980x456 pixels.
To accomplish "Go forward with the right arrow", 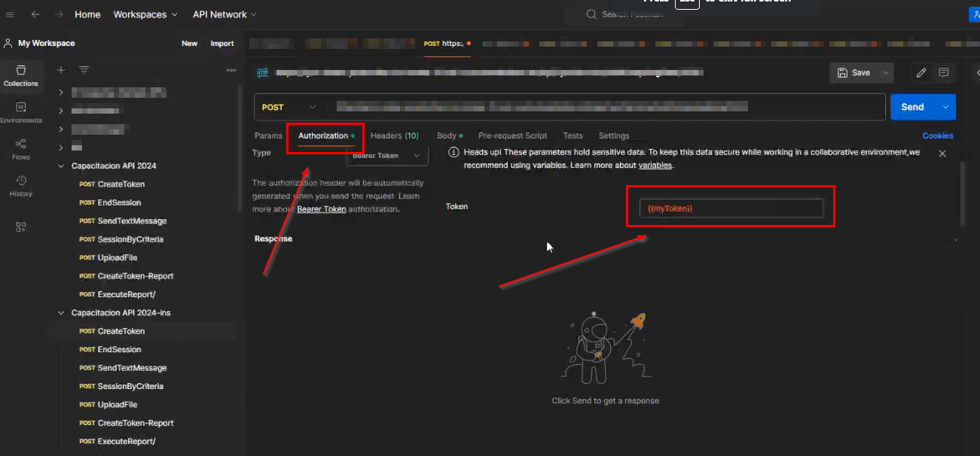I will coord(59,14).
